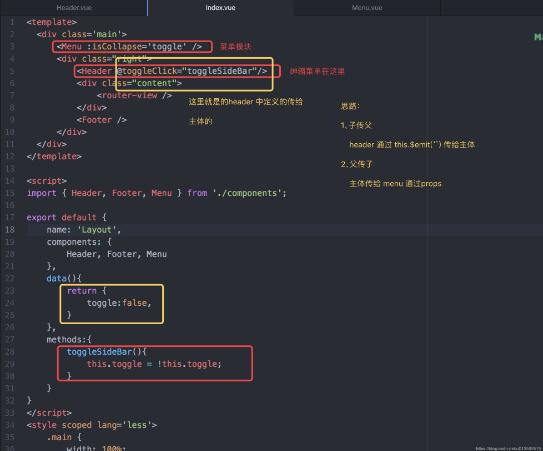Click the this.toggle = !this.toggle statement
The width and height of the screenshot is (543, 451).
coord(154,364)
